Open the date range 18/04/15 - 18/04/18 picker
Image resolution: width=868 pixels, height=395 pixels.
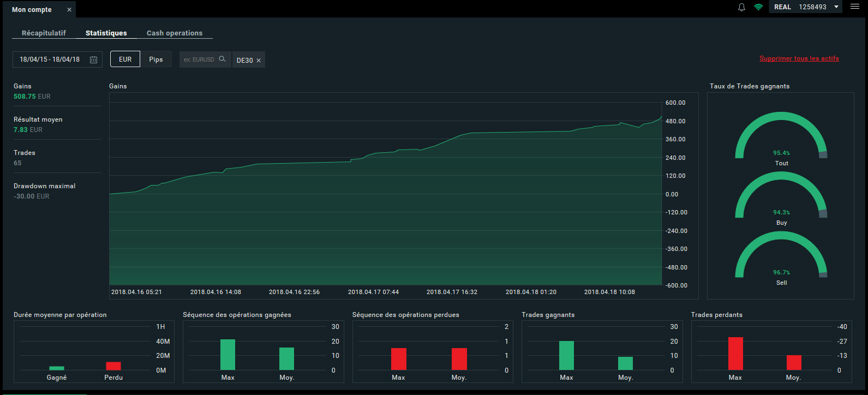(50, 59)
